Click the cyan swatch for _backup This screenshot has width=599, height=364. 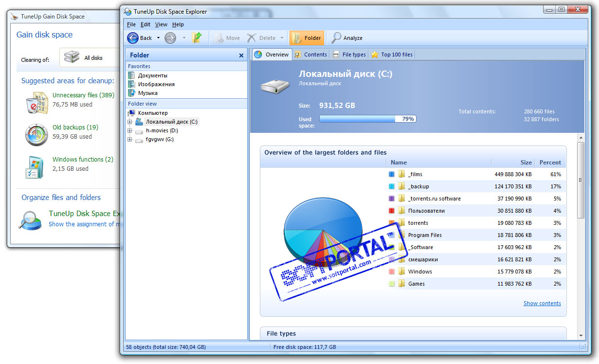click(392, 186)
